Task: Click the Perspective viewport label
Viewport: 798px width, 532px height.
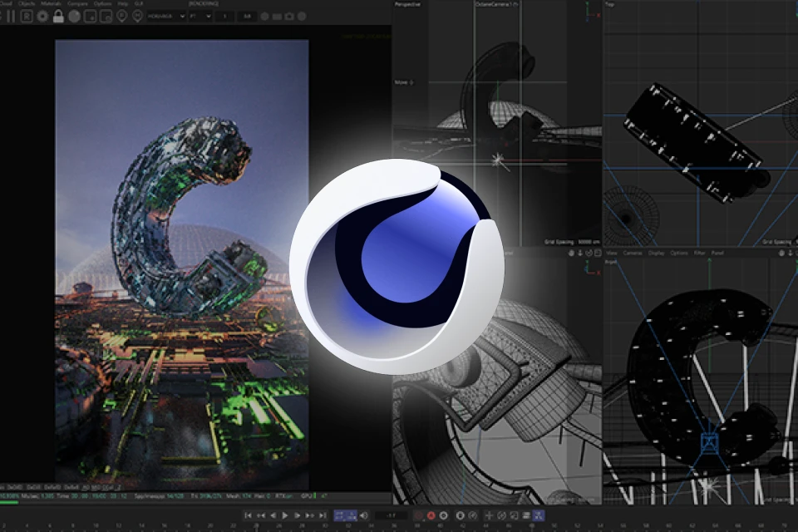Action: pos(407,4)
